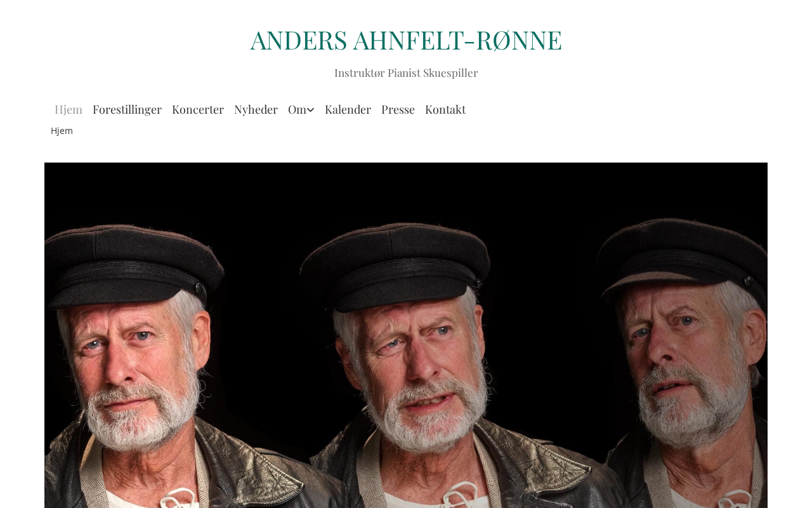This screenshot has height=508, width=812.
Task: Click the Instruktør Pianist Skuespiller tagline
Action: point(406,72)
